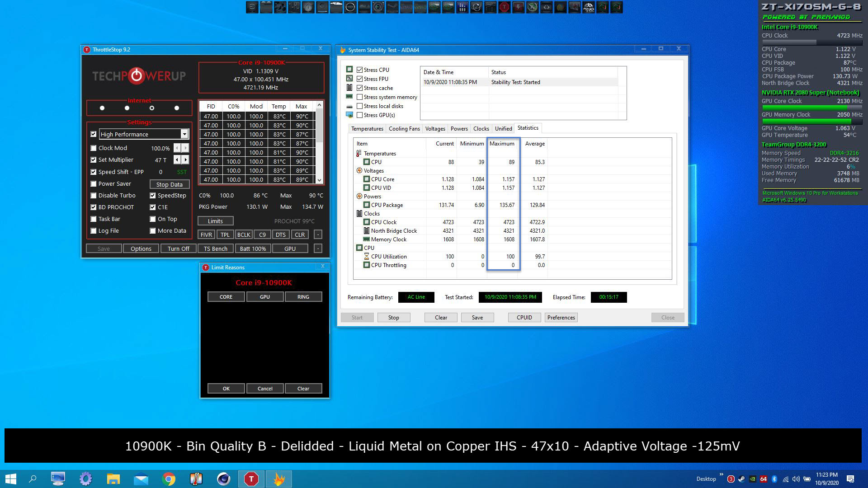Open the notification center icon

850,479
